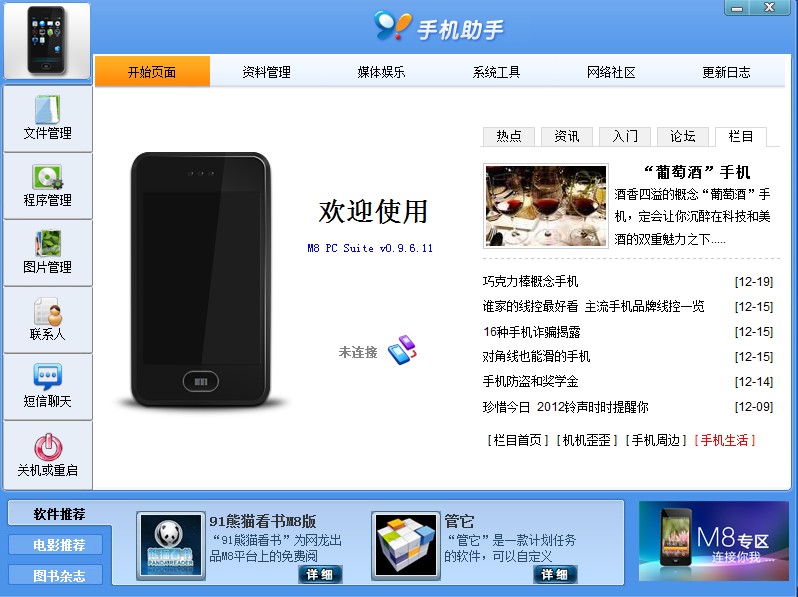This screenshot has width=798, height=597.
Task: Click the phone connection status icon
Action: 402,350
